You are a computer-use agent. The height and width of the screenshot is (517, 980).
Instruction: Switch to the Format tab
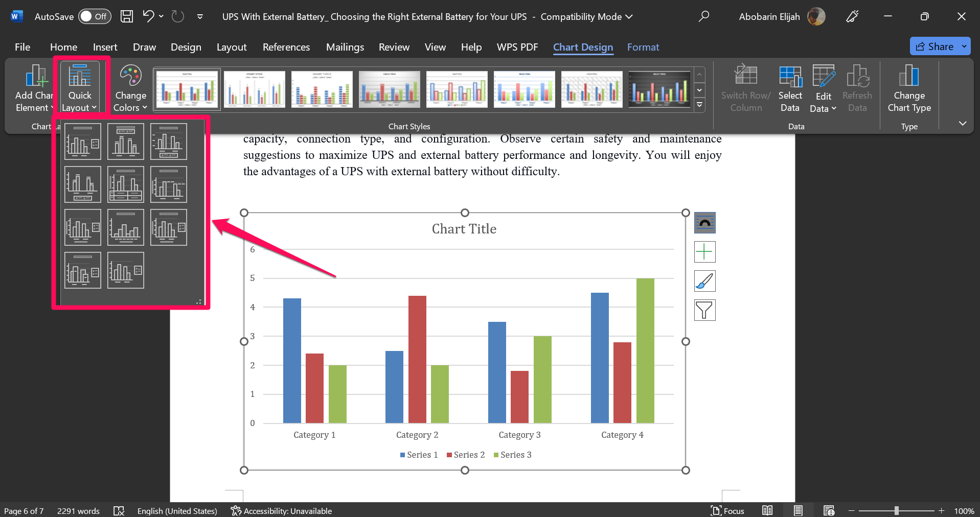pos(643,46)
